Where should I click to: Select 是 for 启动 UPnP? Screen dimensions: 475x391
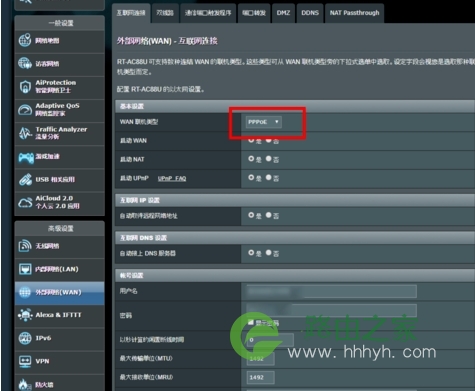tap(251, 178)
